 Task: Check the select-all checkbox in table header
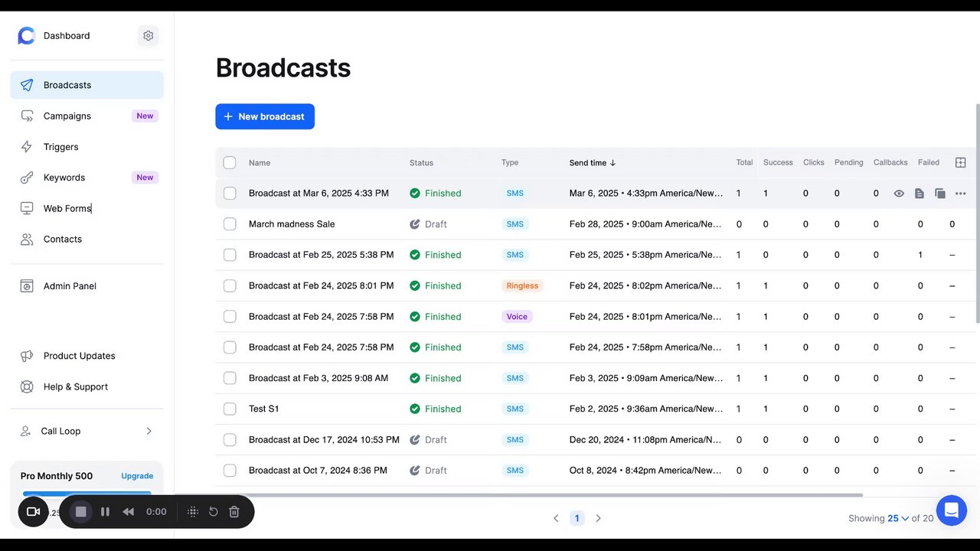(x=230, y=162)
